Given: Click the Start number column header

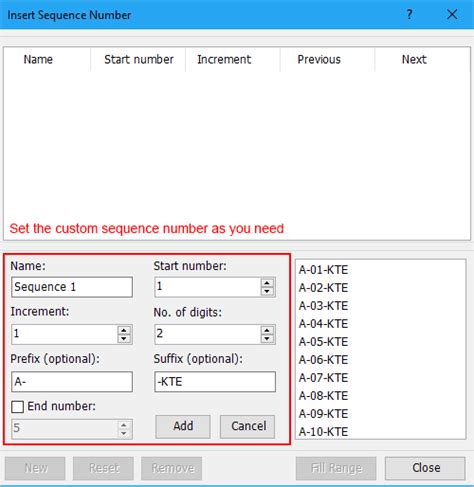Looking at the screenshot, I should point(139,59).
